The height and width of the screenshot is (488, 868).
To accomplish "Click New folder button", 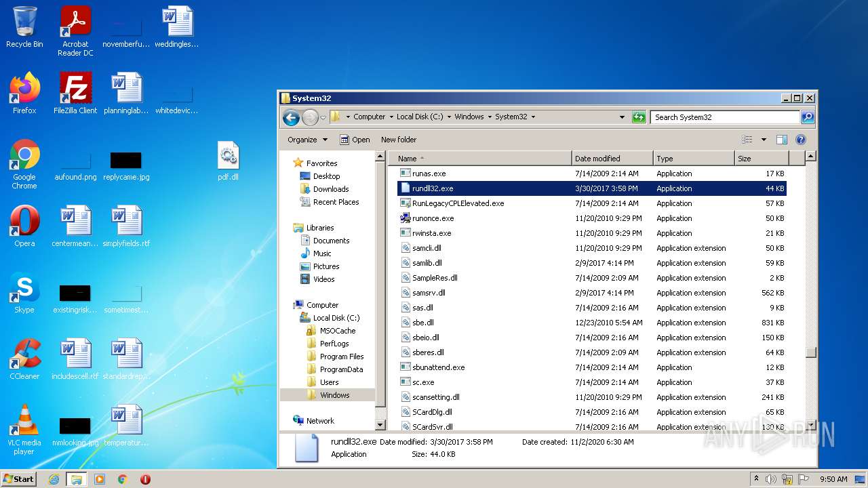I will click(x=399, y=140).
